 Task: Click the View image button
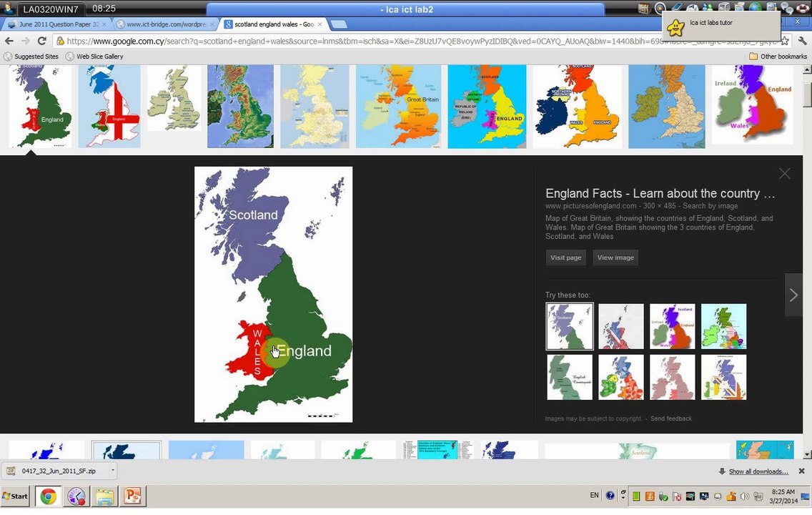click(615, 257)
